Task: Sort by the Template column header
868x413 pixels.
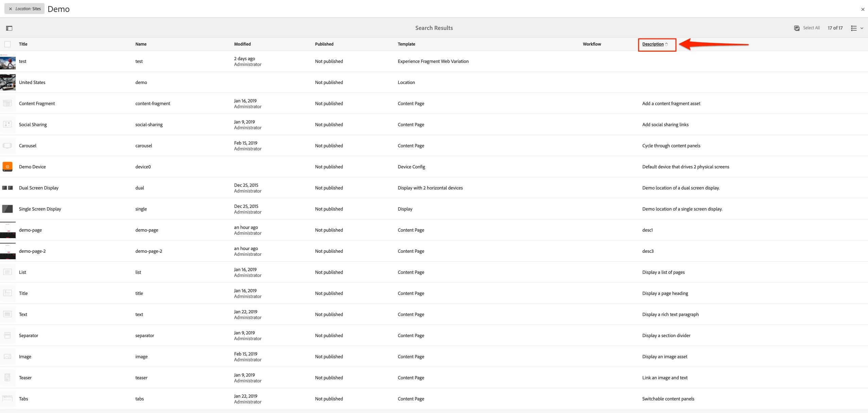Action: pos(406,44)
